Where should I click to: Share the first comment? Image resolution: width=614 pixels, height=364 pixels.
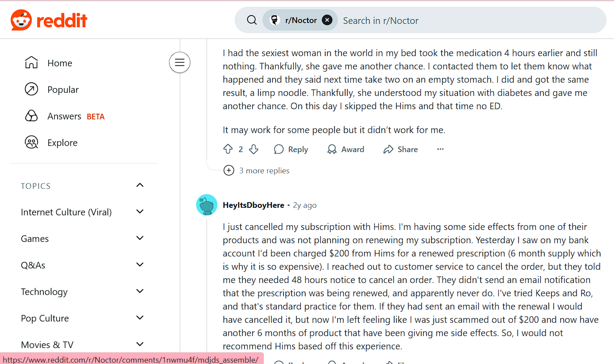401,149
